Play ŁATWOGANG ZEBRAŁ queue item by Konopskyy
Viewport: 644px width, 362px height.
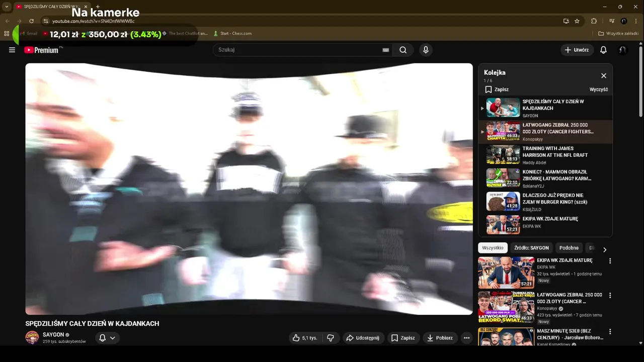coord(545,132)
